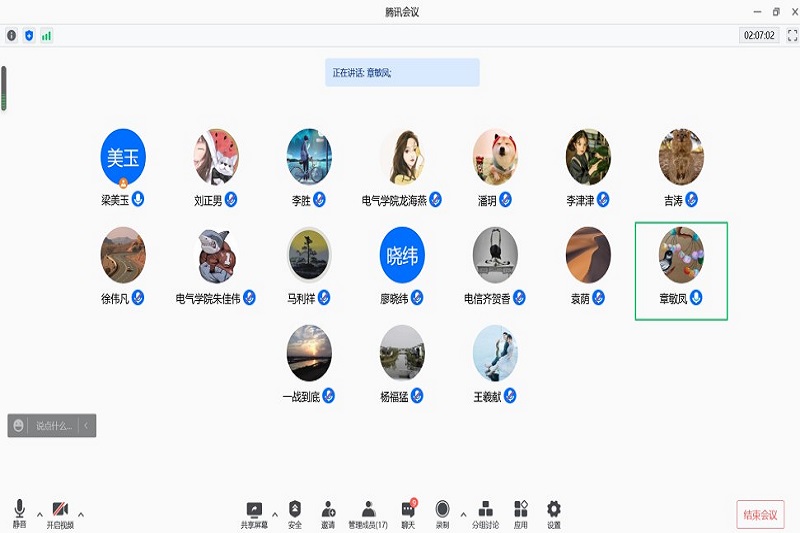
Task: Toggle the Record (录制) button
Action: point(442,510)
